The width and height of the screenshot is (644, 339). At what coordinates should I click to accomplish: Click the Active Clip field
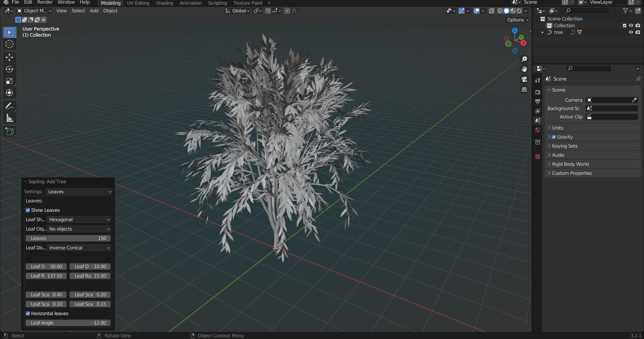pyautogui.click(x=612, y=117)
